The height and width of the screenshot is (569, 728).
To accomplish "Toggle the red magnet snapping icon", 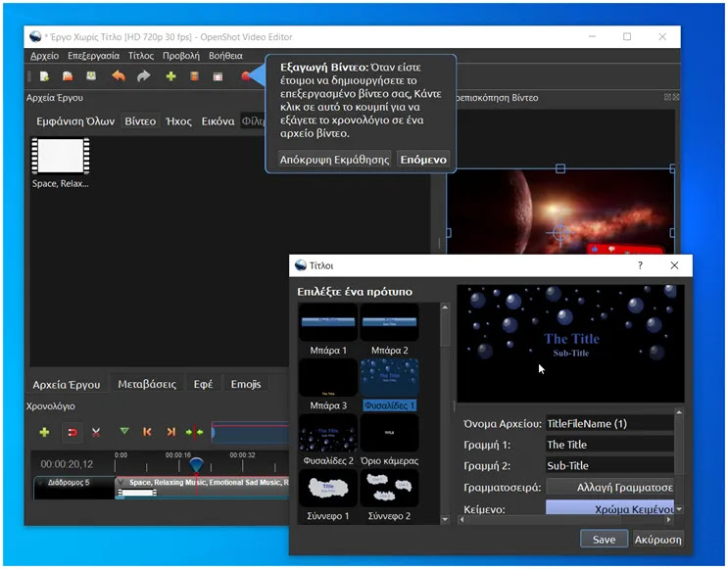I will [x=73, y=433].
